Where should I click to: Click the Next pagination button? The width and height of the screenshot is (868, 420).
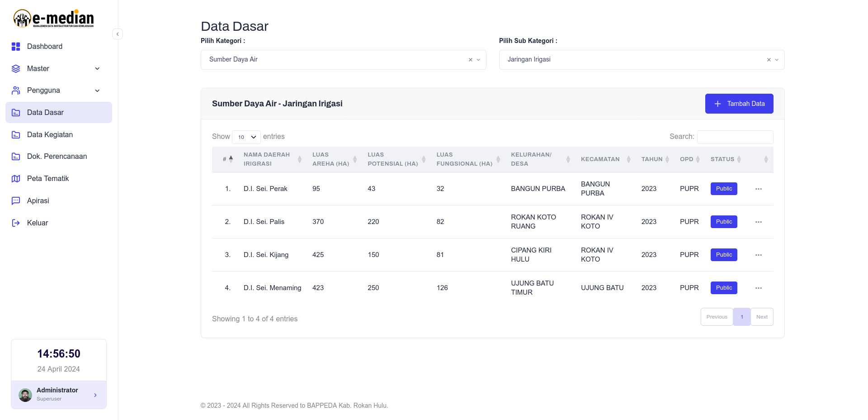click(x=762, y=317)
